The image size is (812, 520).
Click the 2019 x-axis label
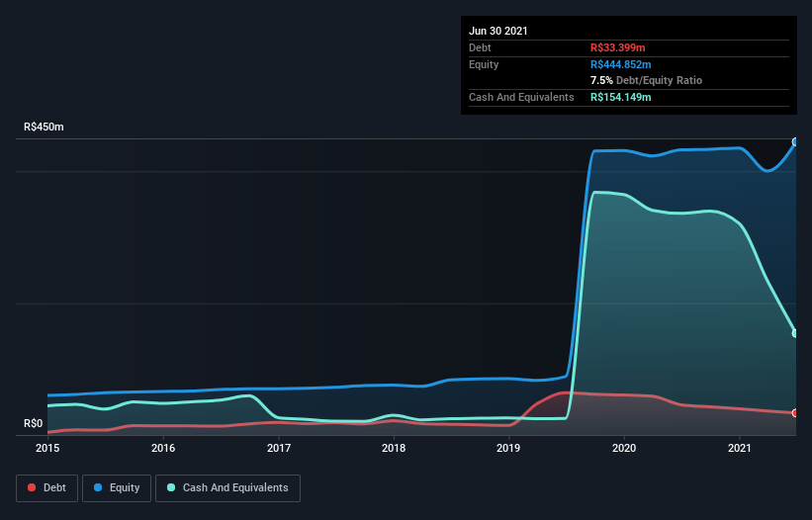(508, 448)
